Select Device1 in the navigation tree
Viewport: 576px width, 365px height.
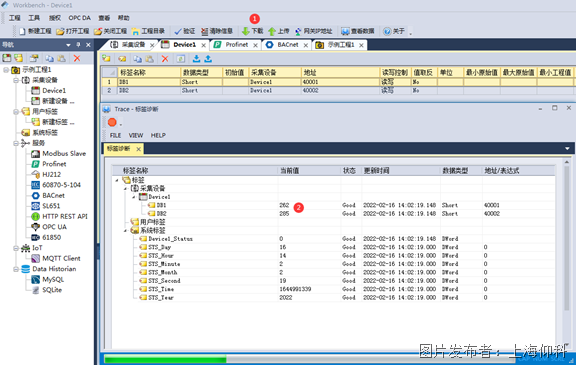pyautogui.click(x=54, y=90)
